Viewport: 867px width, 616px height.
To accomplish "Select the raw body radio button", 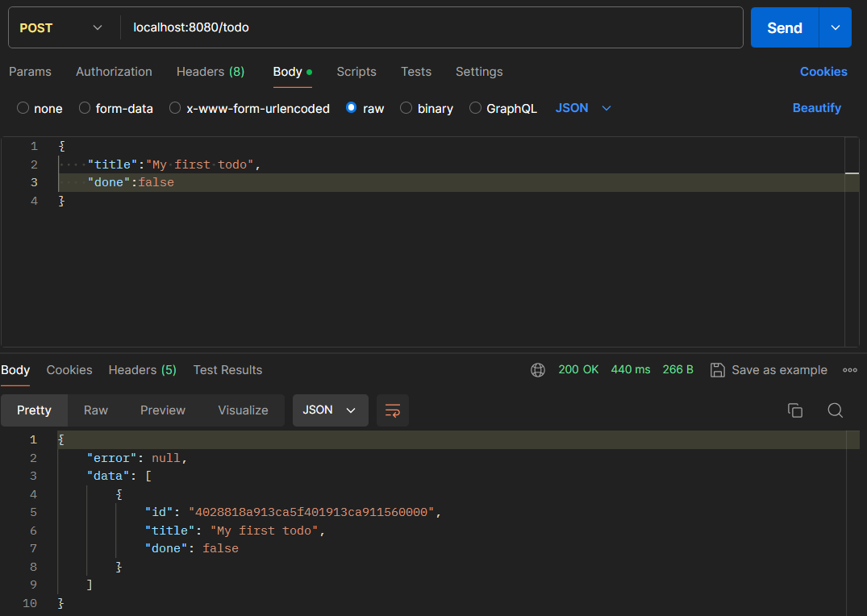I will click(351, 108).
